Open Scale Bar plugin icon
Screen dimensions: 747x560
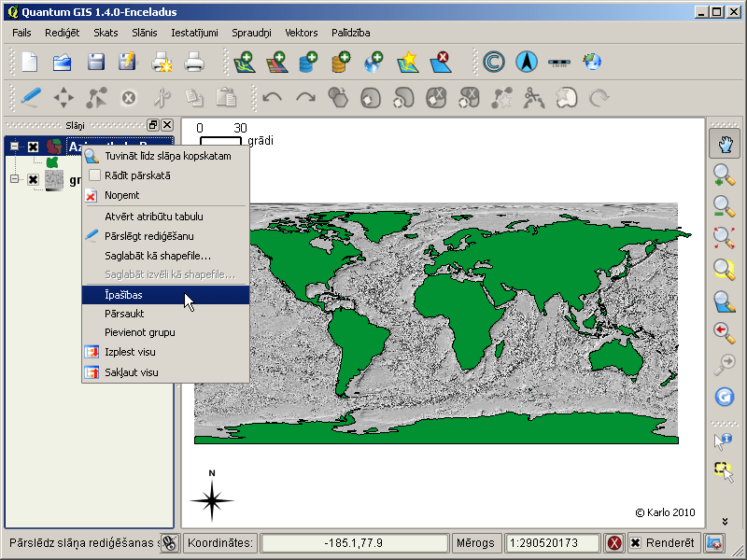558,63
